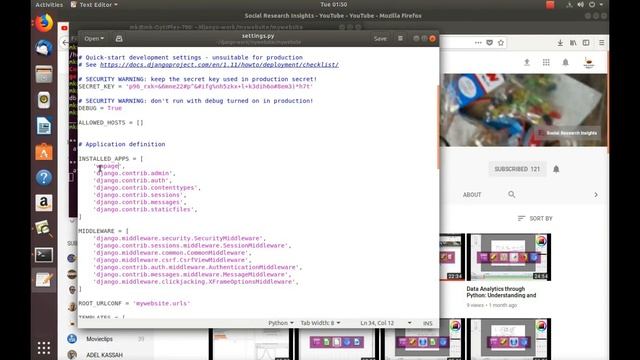Open the Data Analytics through Python video title
Image resolution: width=640 pixels, height=360 pixels.
click(x=501, y=292)
